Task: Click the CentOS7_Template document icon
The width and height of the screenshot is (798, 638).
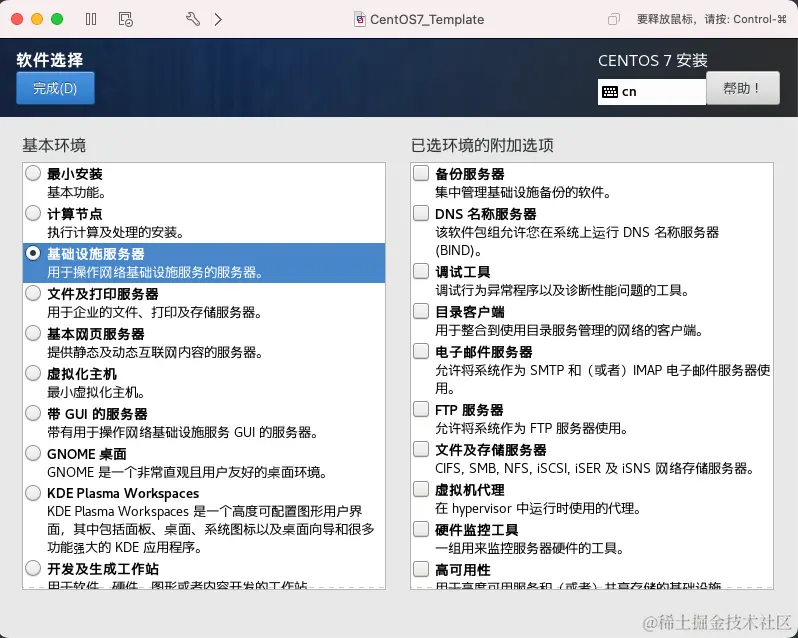Action: pyautogui.click(x=360, y=19)
